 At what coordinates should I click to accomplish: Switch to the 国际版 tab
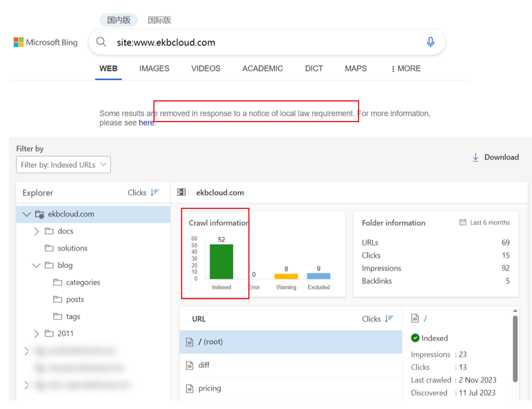click(x=159, y=20)
